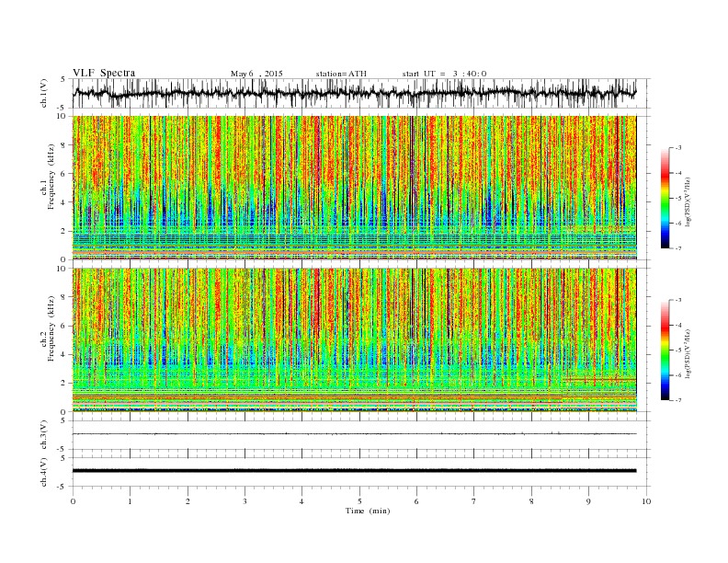Click the ch.1 voltage waveform trace
Image resolution: width=728 pixels, height=563 pixels.
(354, 93)
